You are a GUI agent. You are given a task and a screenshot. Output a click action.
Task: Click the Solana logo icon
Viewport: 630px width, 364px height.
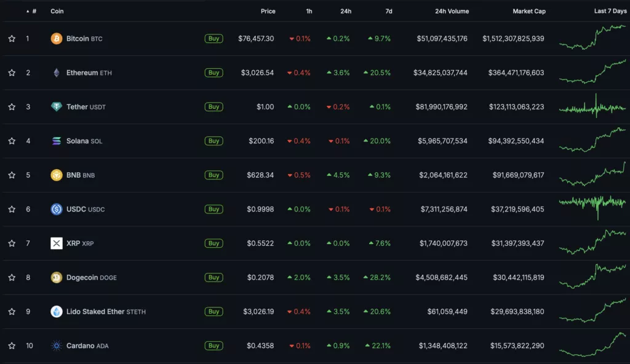click(x=56, y=141)
